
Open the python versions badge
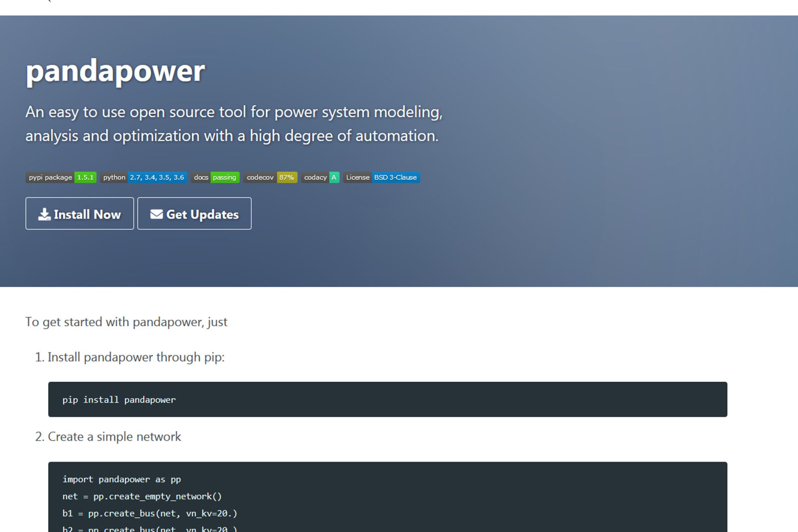[x=144, y=178]
